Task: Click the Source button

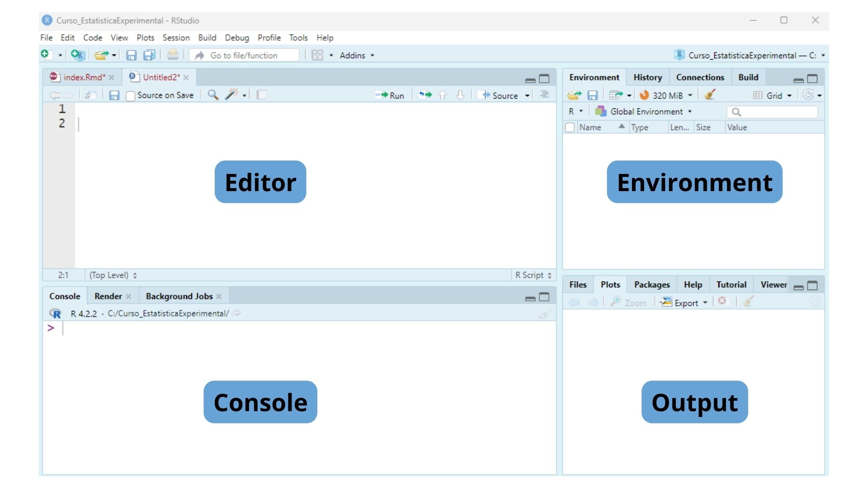Action: pyautogui.click(x=500, y=95)
